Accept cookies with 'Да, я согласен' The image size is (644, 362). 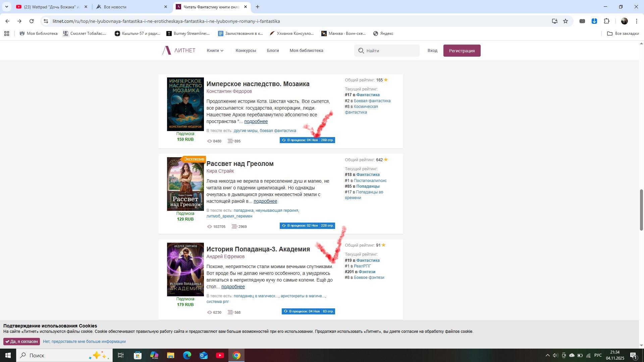pos(22,342)
